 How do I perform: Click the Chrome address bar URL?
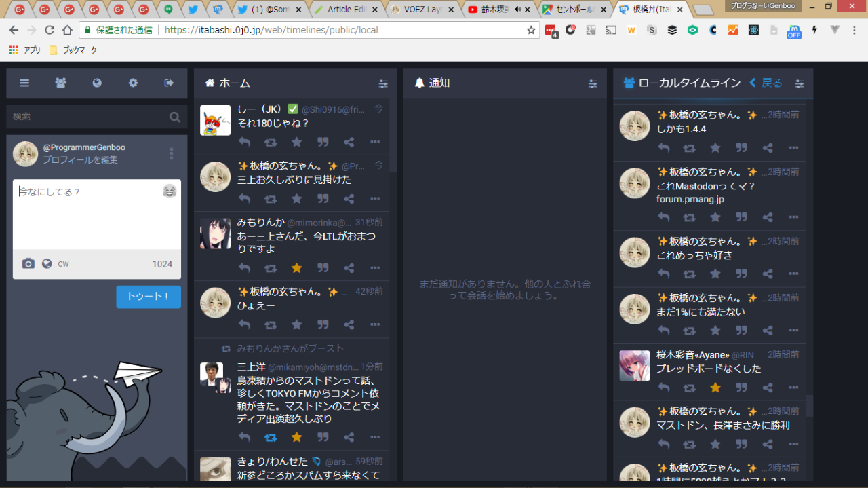(x=271, y=30)
